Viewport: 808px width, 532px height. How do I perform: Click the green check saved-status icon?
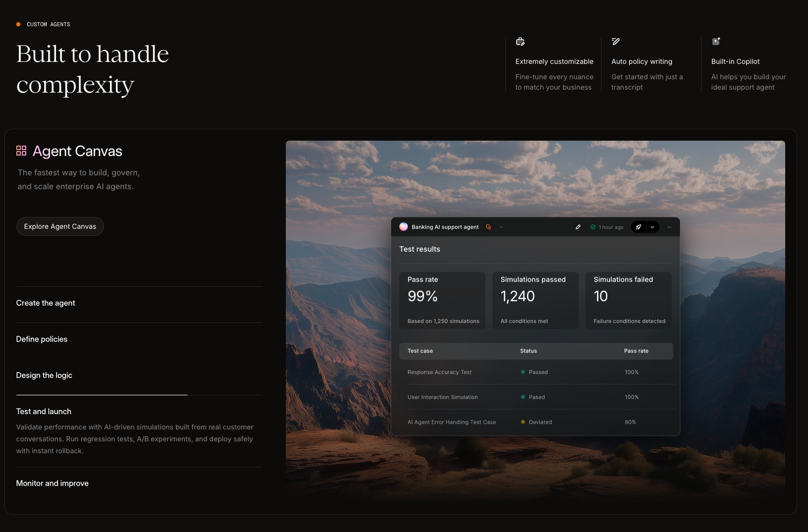593,227
